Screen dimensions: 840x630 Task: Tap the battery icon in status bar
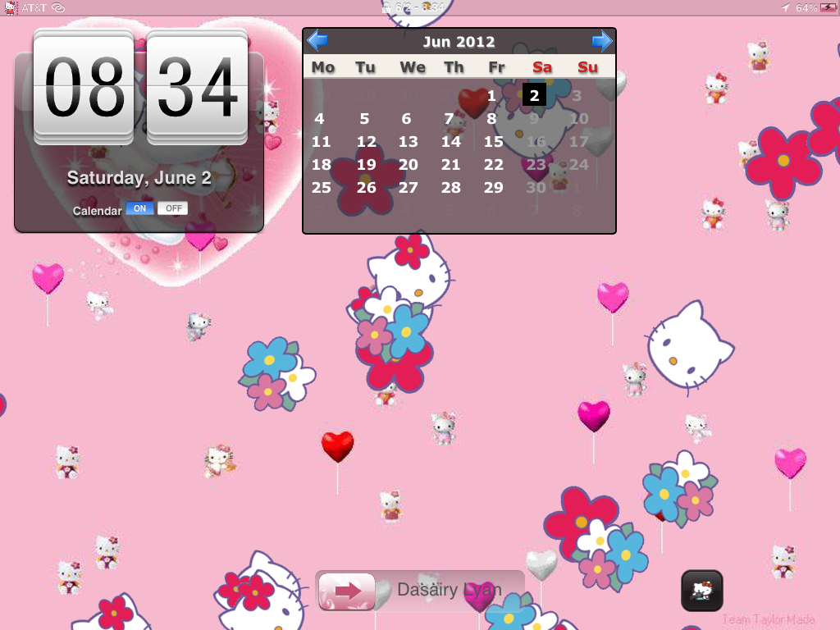829,7
